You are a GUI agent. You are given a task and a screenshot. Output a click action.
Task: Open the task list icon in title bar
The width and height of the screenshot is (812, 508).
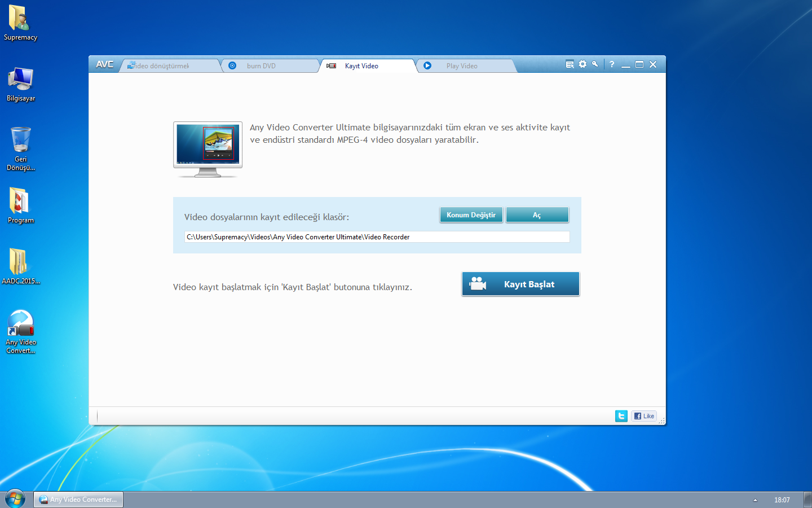(x=570, y=64)
